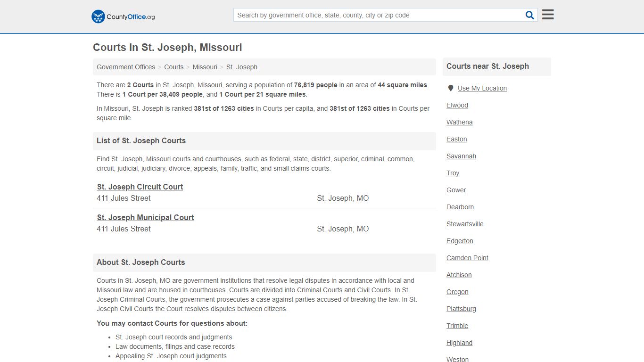Viewport: 644px width, 362px height.
Task: Click the 76,819 people population figure
Action: [315, 85]
